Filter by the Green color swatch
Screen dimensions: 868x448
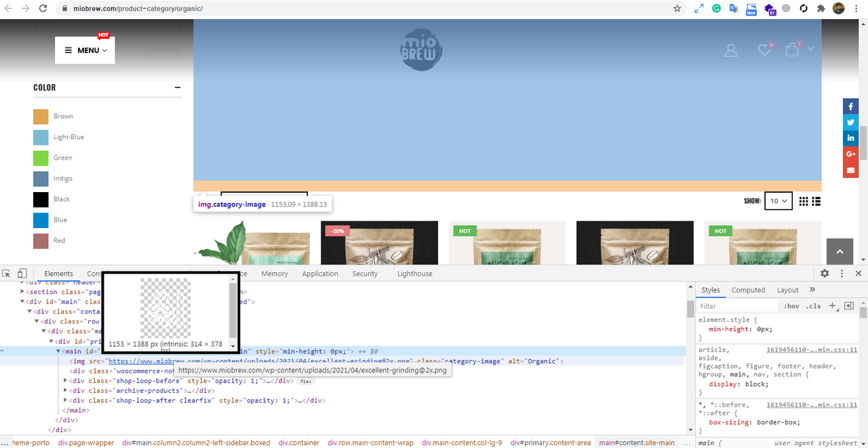coord(41,157)
